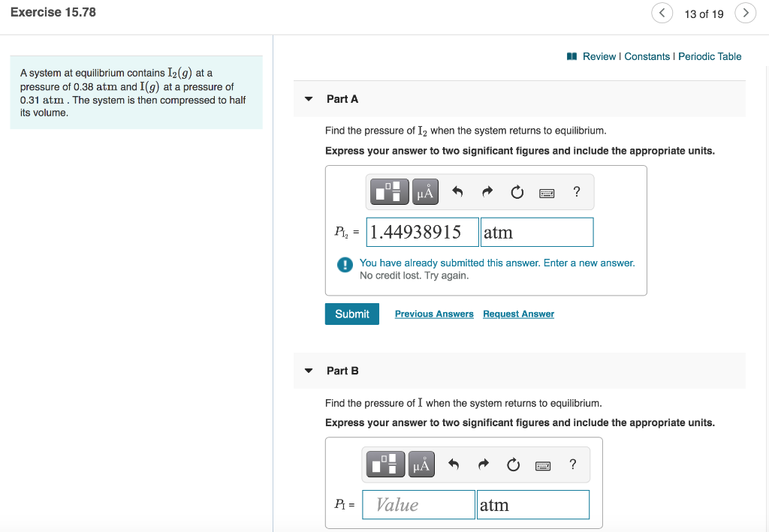The height and width of the screenshot is (532, 769).
Task: Collapse the Part B section
Action: (x=309, y=371)
